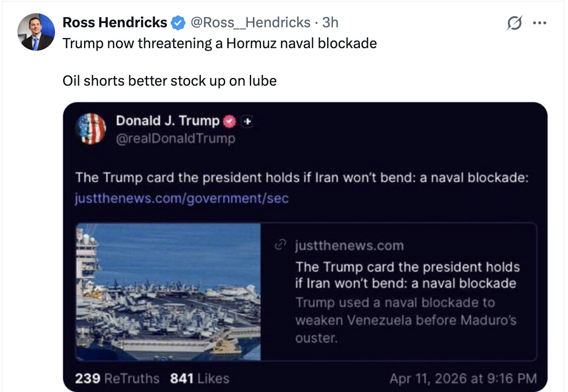
Task: Click the aircraft carrier thumbnail image
Action: pyautogui.click(x=168, y=292)
